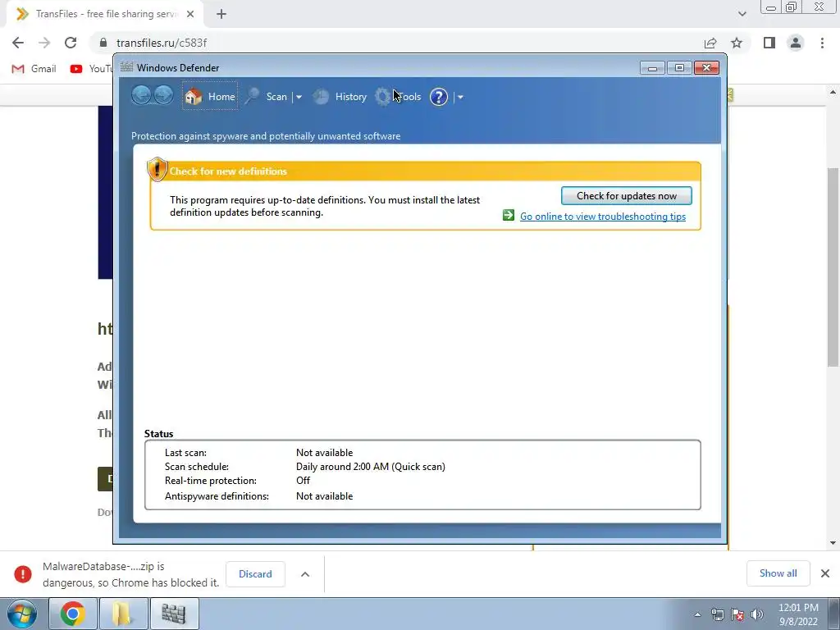Click the page vertical scrollbar thumb

[x=833, y=267]
